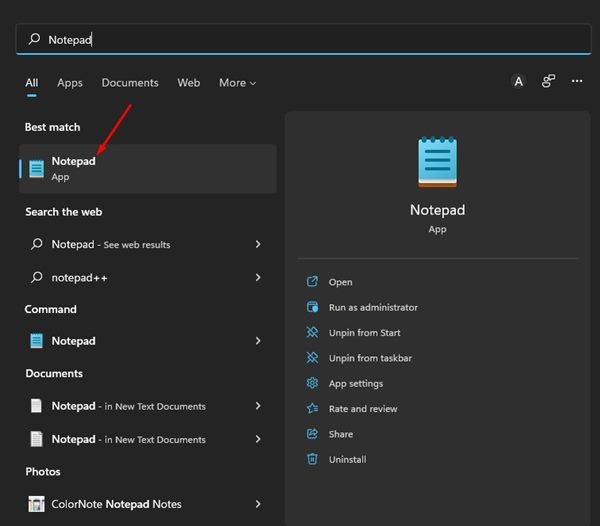
Task: Click the 'Search the web' section heading
Action: tap(64, 212)
